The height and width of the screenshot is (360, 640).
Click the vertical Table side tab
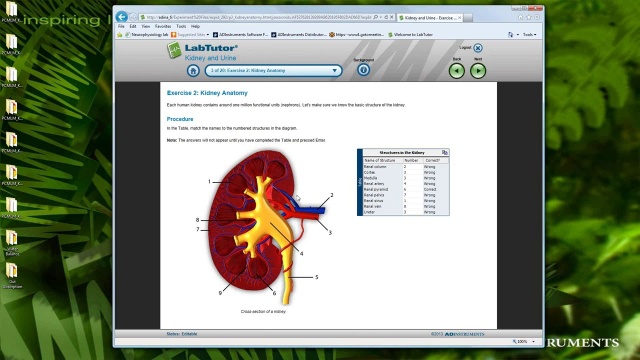[360, 182]
